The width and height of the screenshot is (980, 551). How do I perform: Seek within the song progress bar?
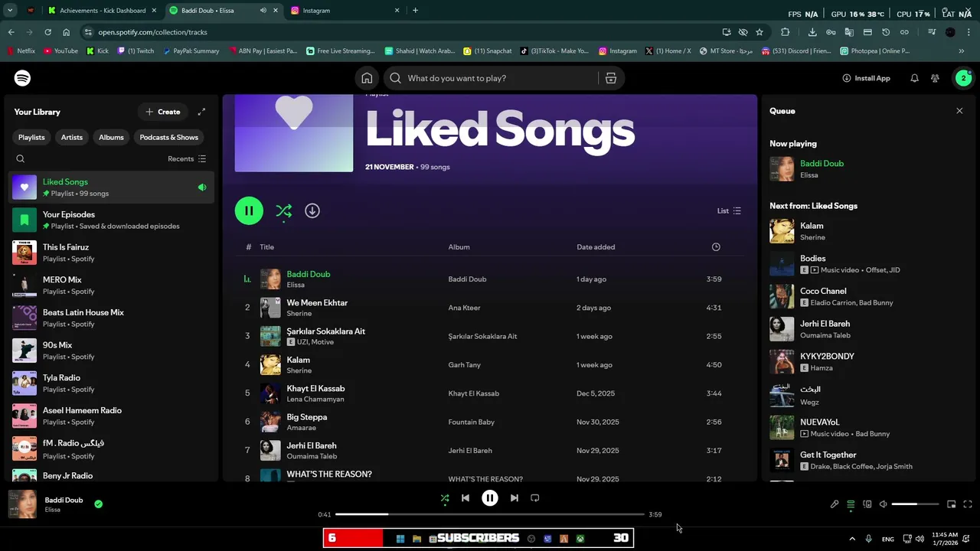coord(490,514)
